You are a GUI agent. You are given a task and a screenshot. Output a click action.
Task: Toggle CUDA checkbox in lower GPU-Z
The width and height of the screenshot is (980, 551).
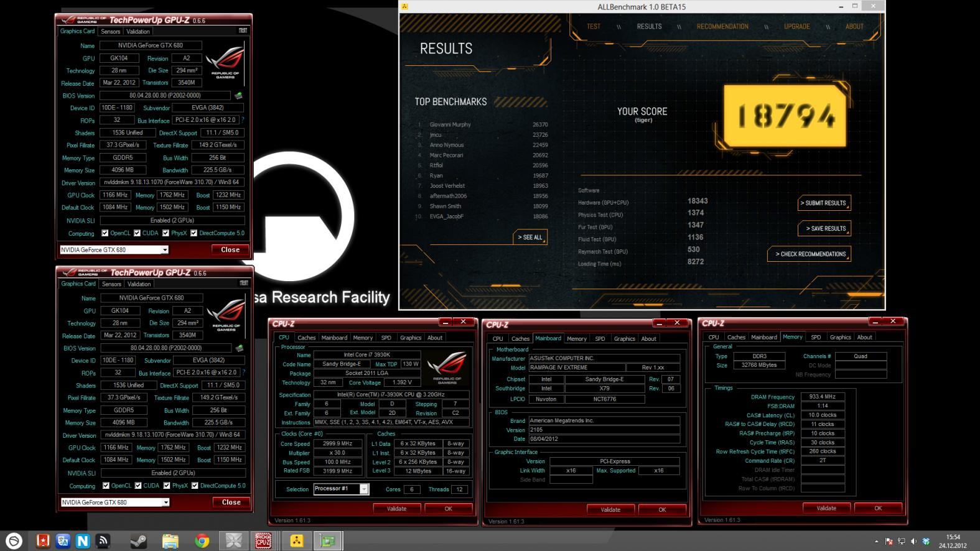[x=138, y=486]
